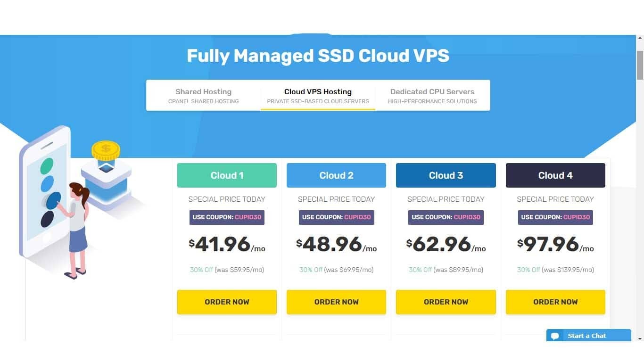Click the Cloud 1 plan header
This screenshot has height=362, width=644.
coord(227,175)
